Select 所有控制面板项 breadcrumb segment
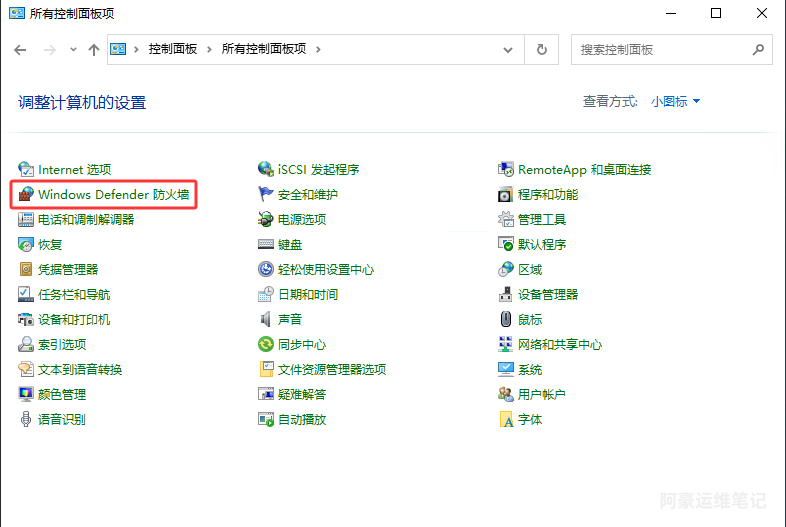 (x=264, y=49)
